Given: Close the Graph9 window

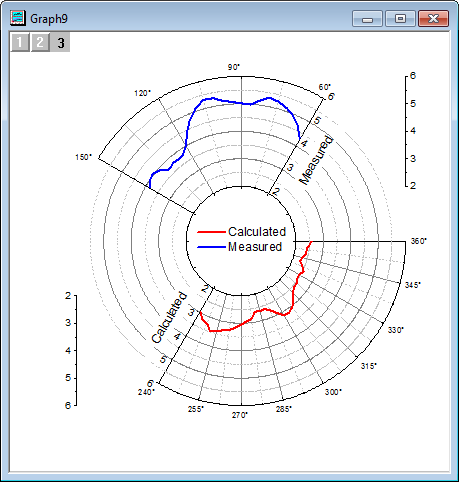Looking at the screenshot, I should click(x=433, y=19).
